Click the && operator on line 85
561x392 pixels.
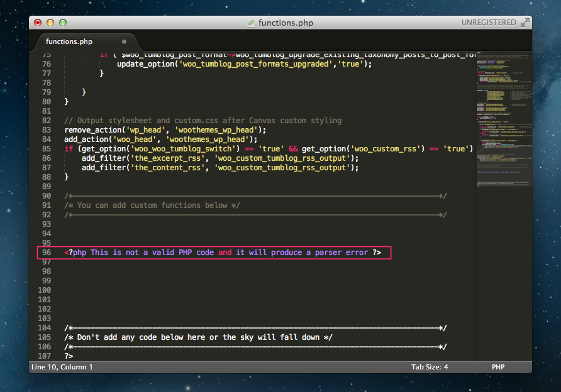(x=293, y=149)
